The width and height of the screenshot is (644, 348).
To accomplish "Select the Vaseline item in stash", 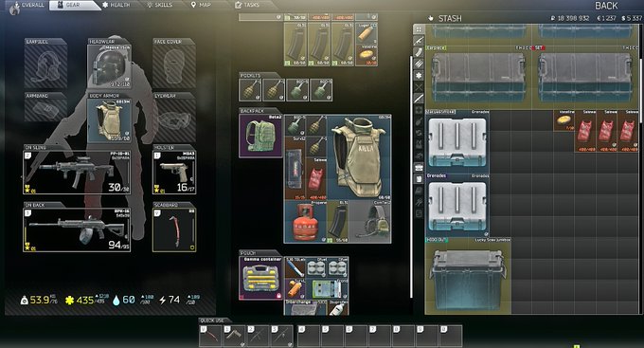I will 564,120.
